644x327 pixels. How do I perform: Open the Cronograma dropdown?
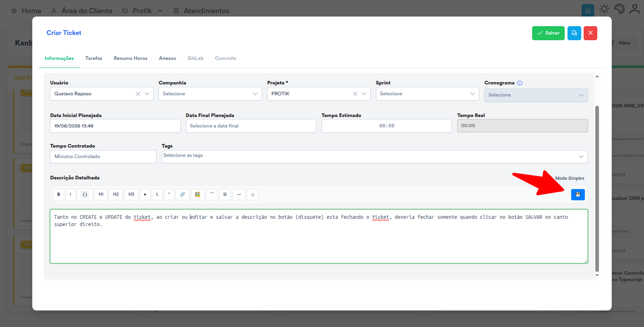tap(536, 95)
